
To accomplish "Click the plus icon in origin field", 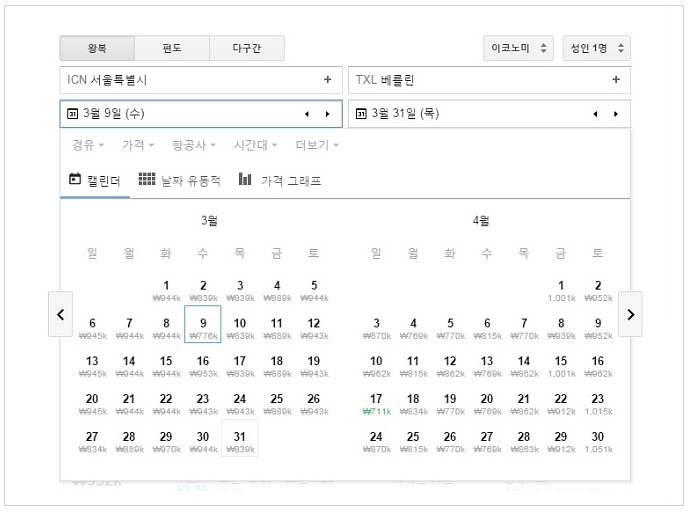I will (327, 79).
